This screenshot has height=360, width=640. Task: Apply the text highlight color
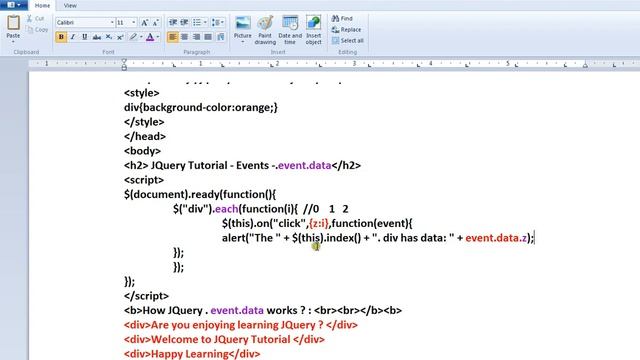(133, 37)
